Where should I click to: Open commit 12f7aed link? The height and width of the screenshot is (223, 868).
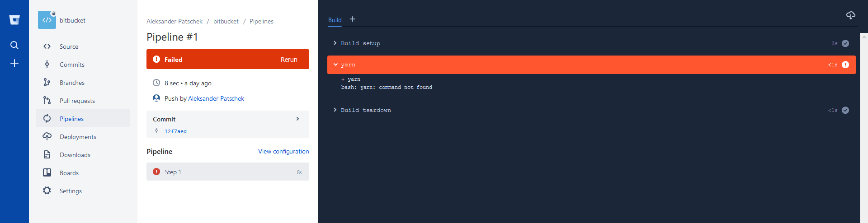click(175, 131)
